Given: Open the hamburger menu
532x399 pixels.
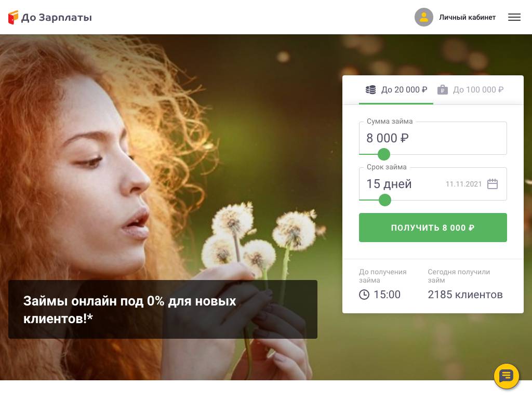Looking at the screenshot, I should click(514, 17).
